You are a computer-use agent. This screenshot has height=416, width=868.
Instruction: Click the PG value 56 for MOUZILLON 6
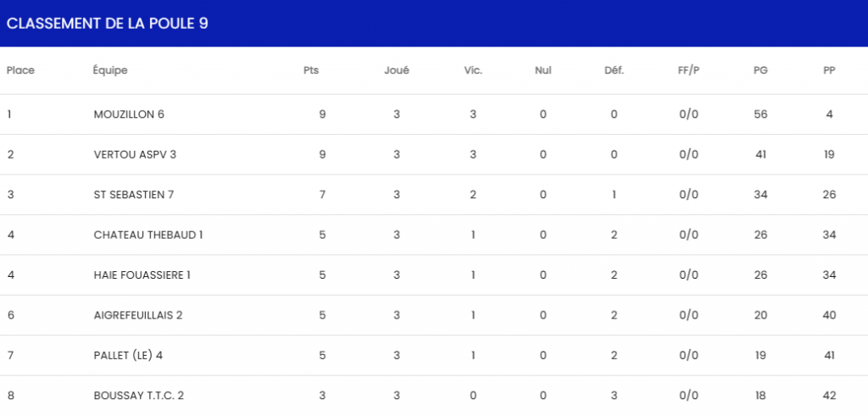click(760, 114)
